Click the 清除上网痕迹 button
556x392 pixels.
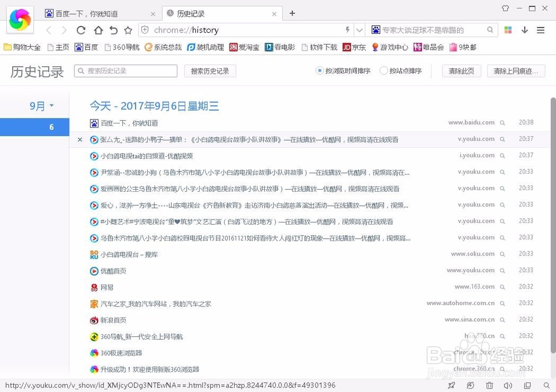coord(516,71)
